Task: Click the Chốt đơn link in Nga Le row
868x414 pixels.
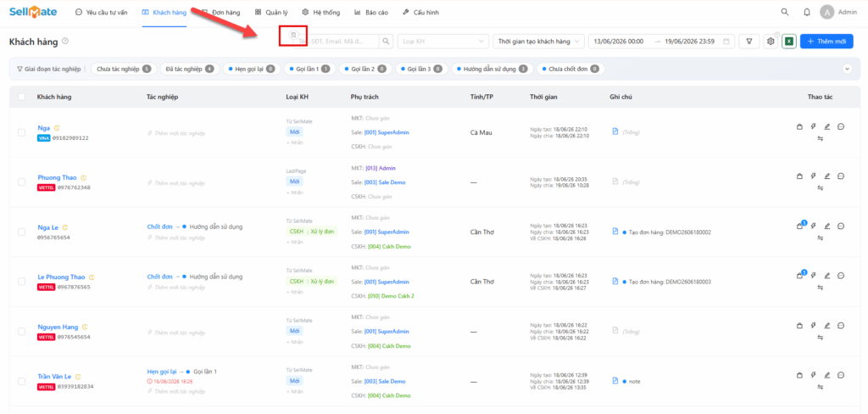Action: click(x=160, y=227)
